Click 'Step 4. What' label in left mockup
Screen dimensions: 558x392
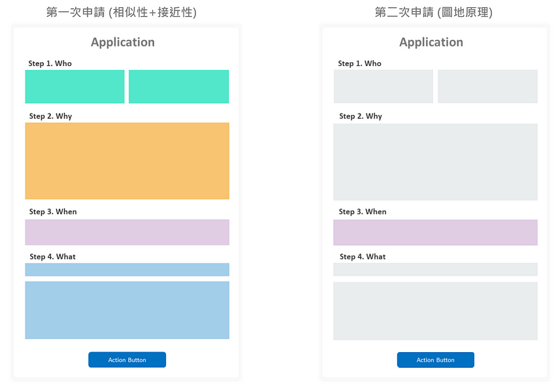pos(53,257)
